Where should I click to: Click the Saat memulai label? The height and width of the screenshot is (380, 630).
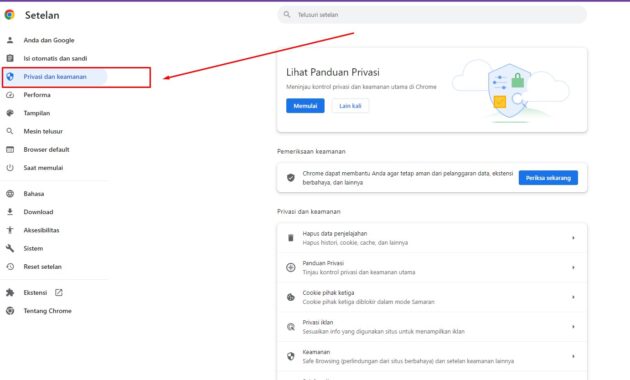43,168
